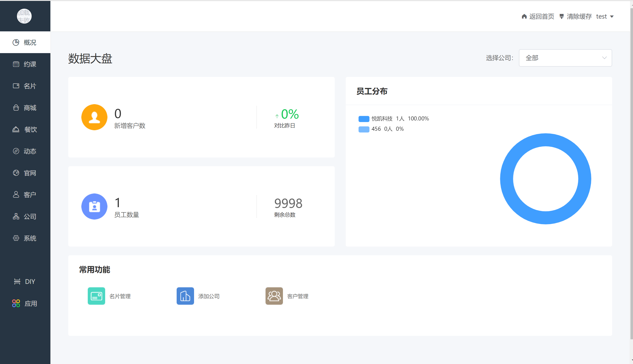Click the 名片管理 card icon

click(x=96, y=296)
